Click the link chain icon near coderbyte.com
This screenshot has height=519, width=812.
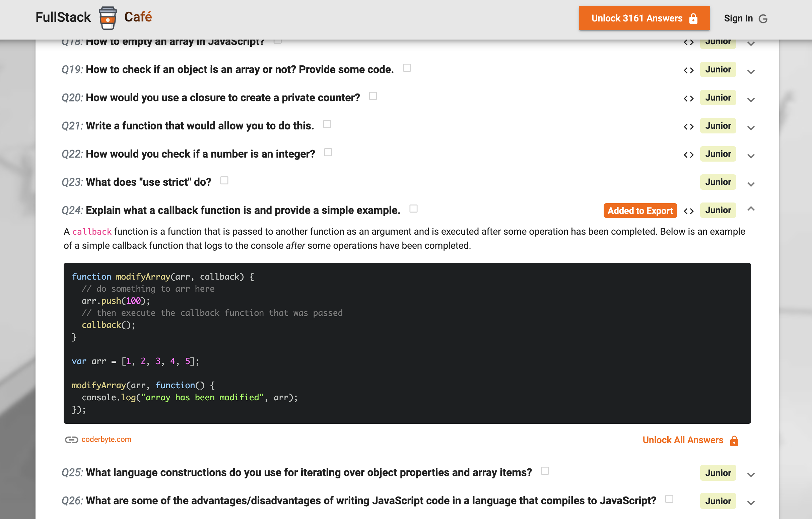[71, 440]
